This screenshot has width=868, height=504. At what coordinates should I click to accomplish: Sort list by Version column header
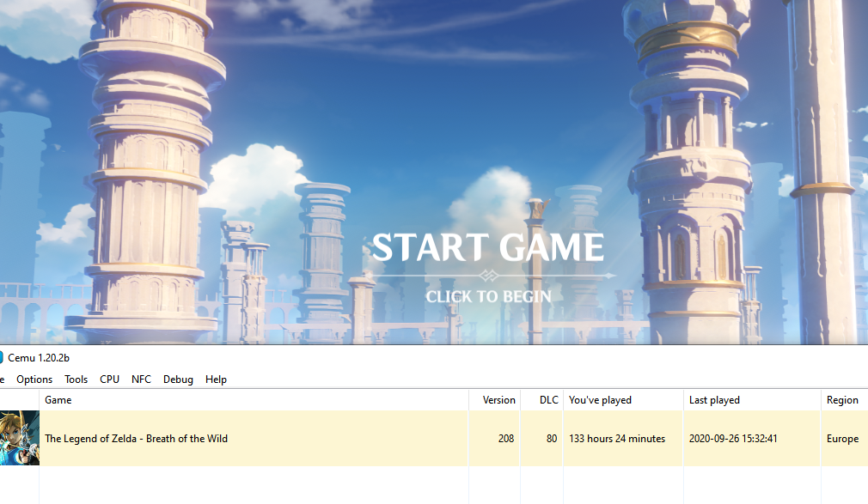click(x=494, y=400)
